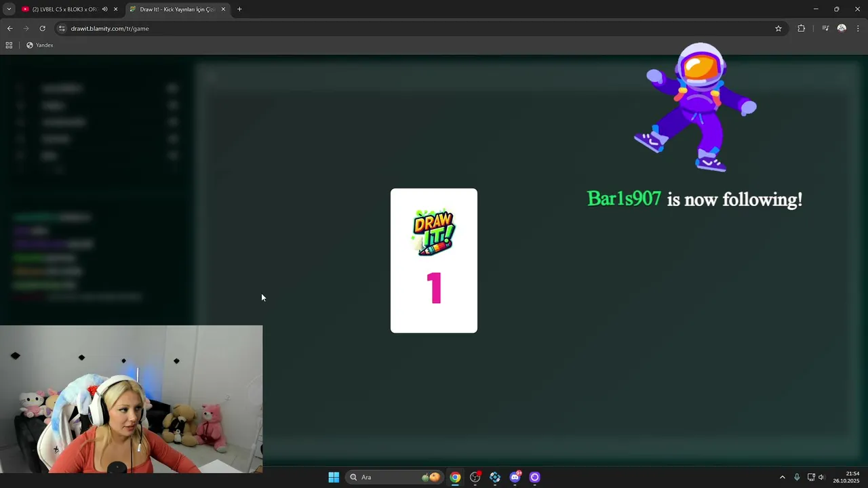Viewport: 868px width, 488px height.
Task: Open the Yandex bookmark
Action: pyautogui.click(x=40, y=45)
